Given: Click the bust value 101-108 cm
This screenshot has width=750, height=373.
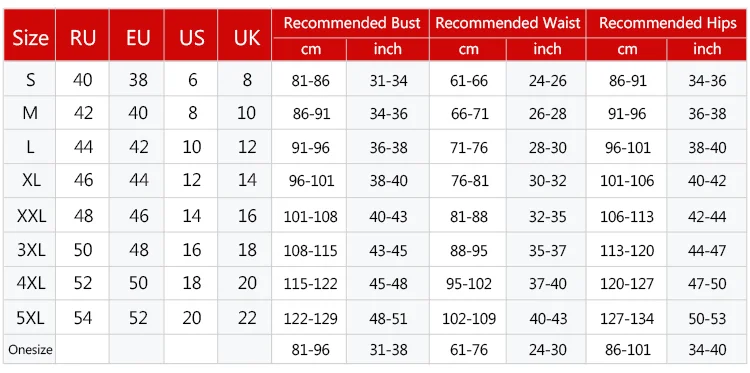Looking at the screenshot, I should coord(310,217).
